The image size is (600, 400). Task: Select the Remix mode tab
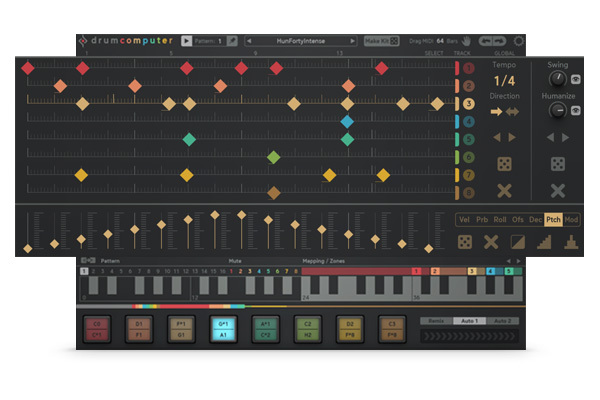coord(436,321)
